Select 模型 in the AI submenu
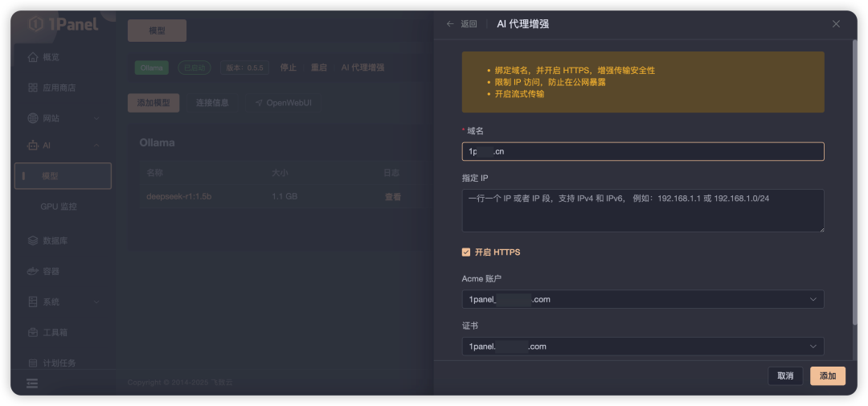868x406 pixels. tap(63, 176)
